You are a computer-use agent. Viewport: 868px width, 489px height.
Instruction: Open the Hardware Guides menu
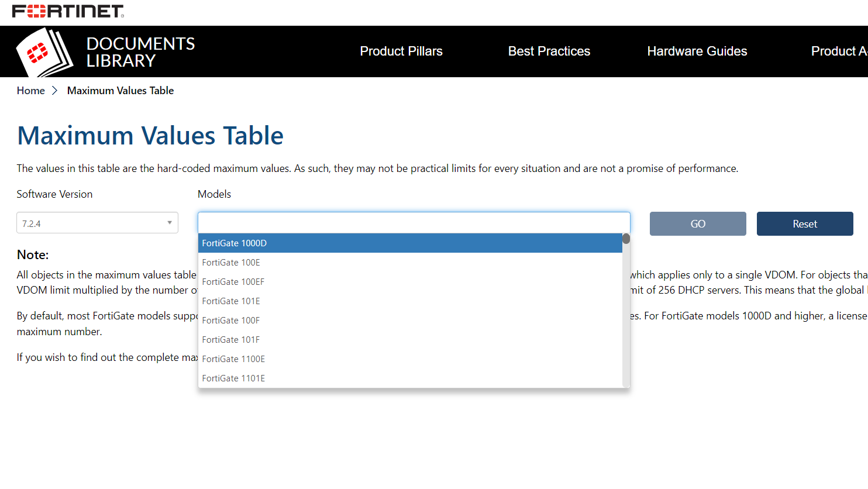[x=697, y=51]
